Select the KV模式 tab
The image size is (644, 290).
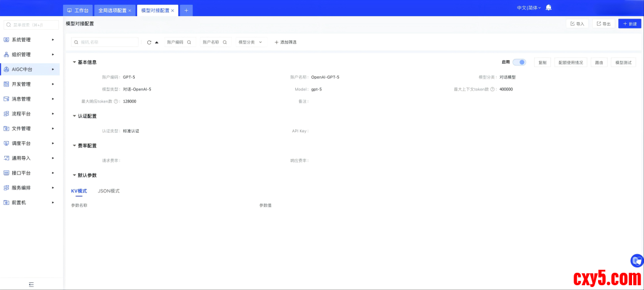pos(79,191)
